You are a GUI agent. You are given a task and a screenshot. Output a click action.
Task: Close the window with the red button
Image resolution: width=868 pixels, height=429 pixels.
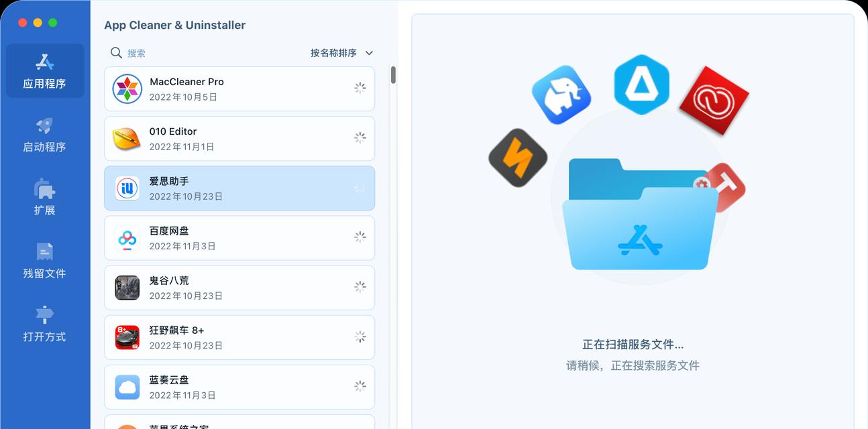pyautogui.click(x=22, y=23)
